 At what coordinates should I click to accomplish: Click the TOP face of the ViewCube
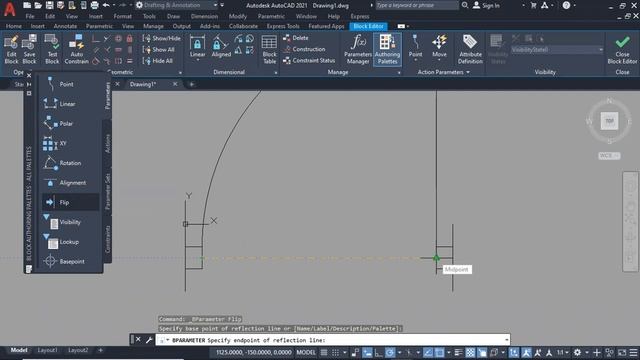click(x=609, y=121)
